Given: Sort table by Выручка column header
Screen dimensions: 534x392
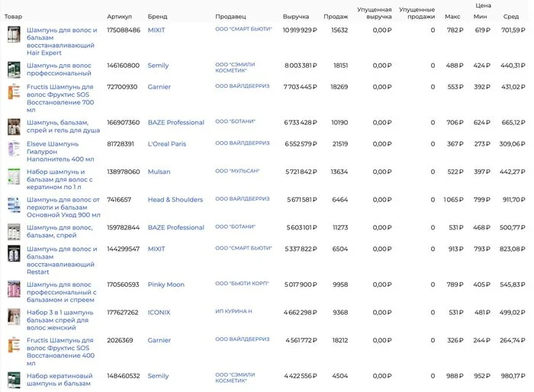Looking at the screenshot, I should click(x=296, y=16).
